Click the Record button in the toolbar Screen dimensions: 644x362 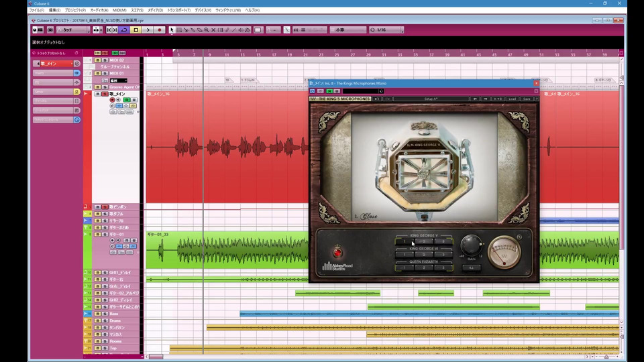coord(160,30)
